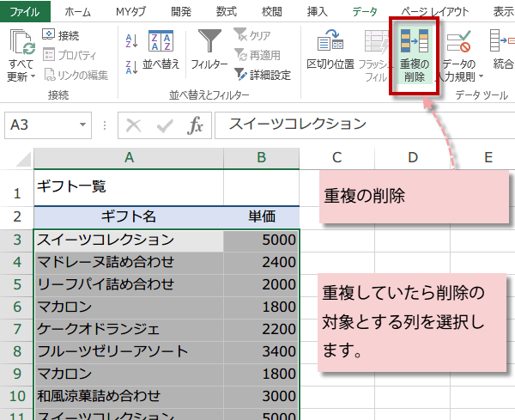
Task: Click the three-dot formula bar resize handle
Action: tap(105, 125)
